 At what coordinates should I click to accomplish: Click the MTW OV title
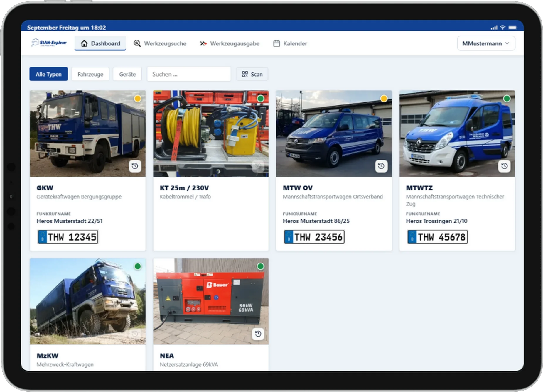(298, 188)
